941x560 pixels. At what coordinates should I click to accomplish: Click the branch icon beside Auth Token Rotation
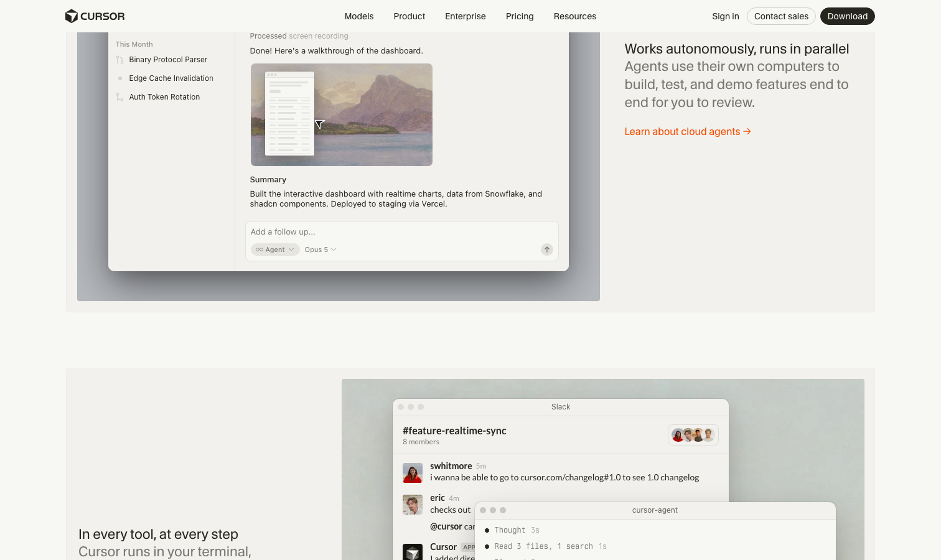(x=119, y=97)
